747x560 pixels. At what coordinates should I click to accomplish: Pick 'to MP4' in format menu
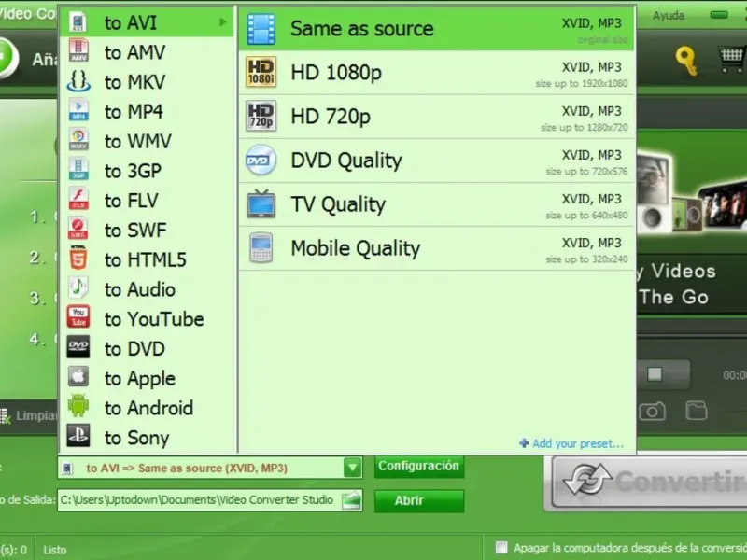pyautogui.click(x=147, y=111)
